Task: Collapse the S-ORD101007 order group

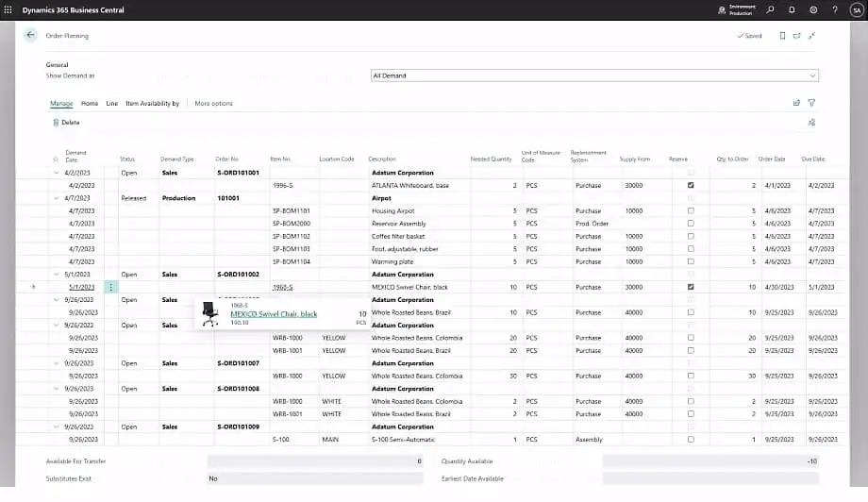Action: (x=56, y=363)
